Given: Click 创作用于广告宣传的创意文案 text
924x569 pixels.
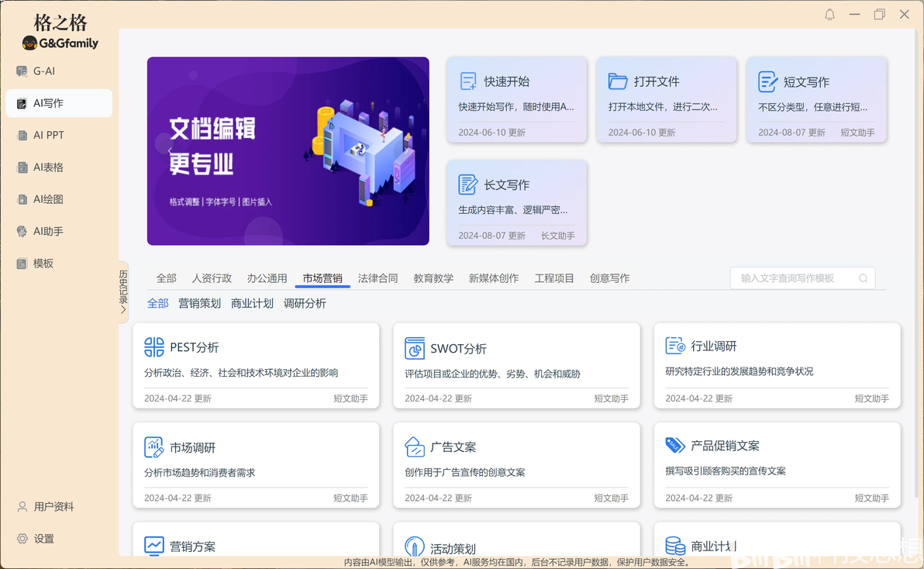Looking at the screenshot, I should (x=465, y=472).
